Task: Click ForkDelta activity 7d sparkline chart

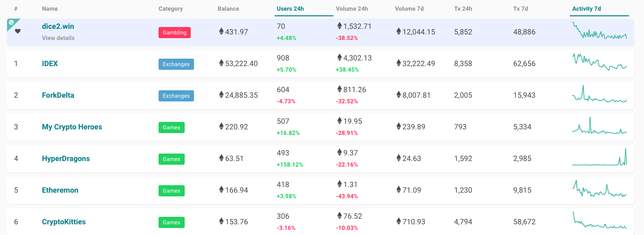Action: coord(600,94)
